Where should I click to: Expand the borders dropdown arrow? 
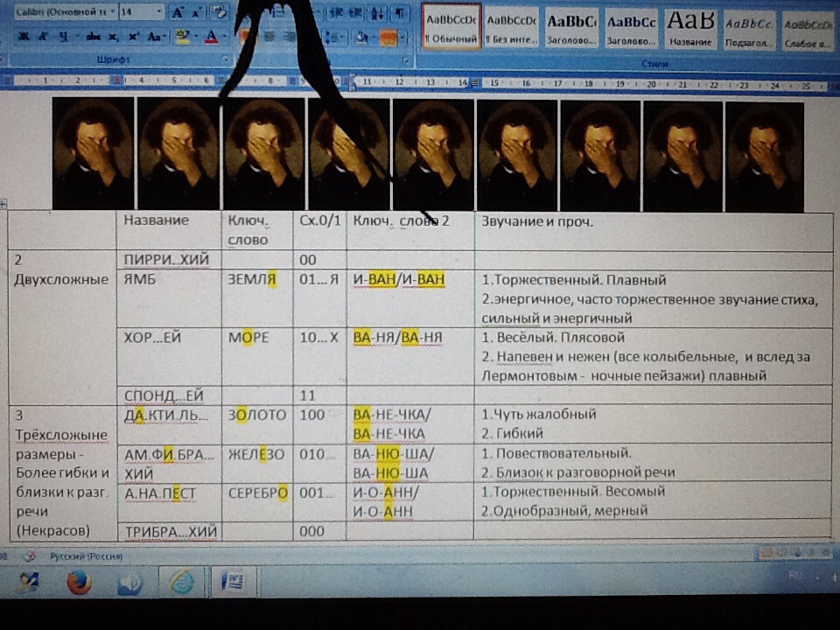click(x=402, y=37)
